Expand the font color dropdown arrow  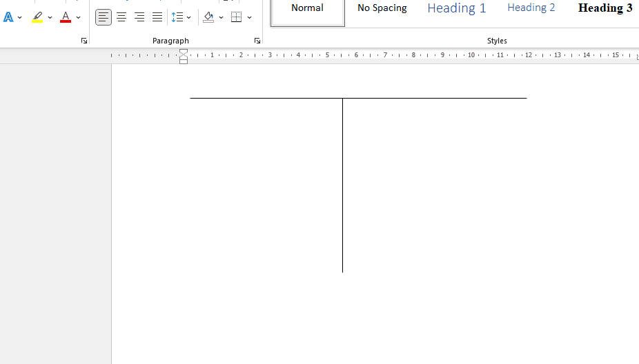78,17
